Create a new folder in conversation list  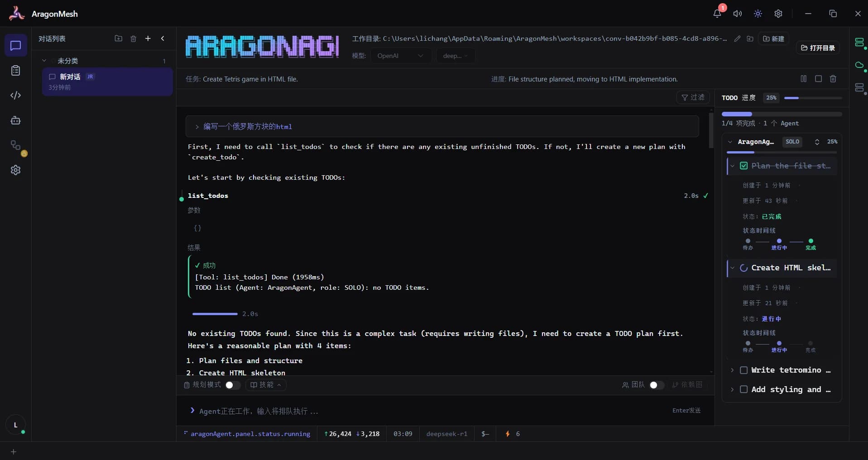point(119,38)
